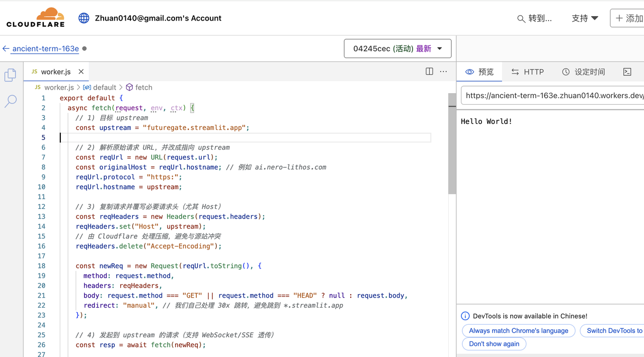
Task: Open the editor more actions menu
Action: click(443, 72)
